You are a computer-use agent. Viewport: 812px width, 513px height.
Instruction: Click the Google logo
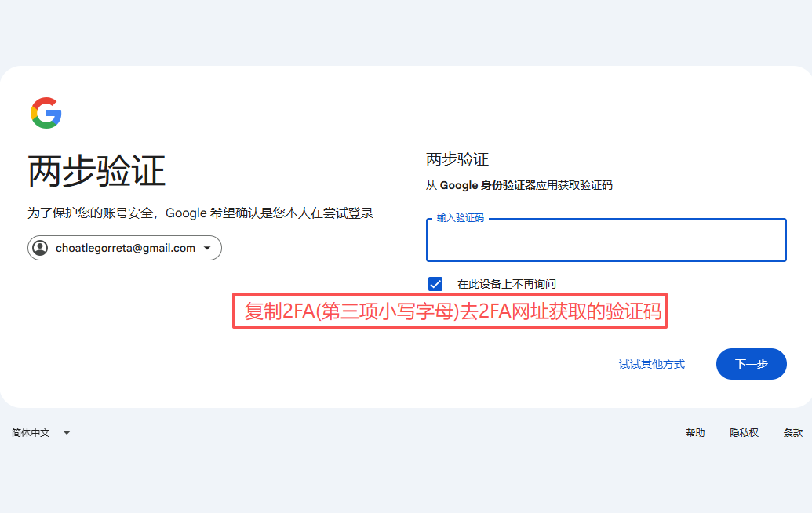[x=46, y=113]
